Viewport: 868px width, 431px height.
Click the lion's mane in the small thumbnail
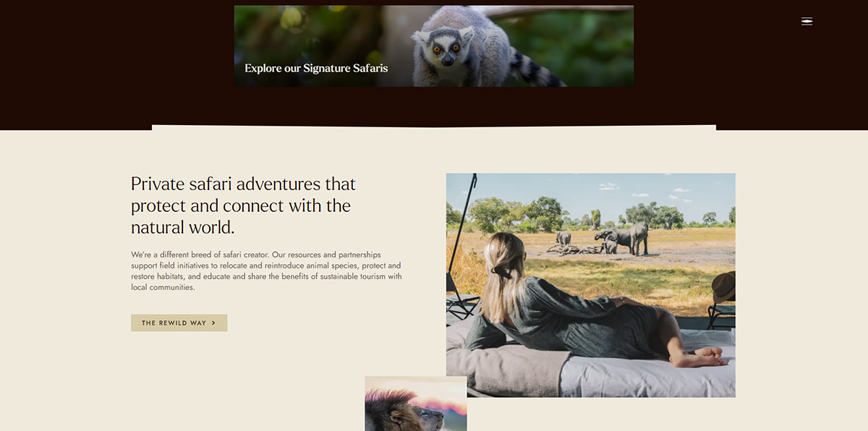click(391, 411)
